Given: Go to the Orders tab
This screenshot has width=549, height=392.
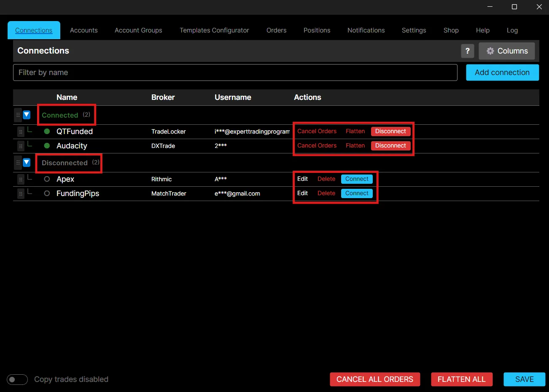Looking at the screenshot, I should (x=276, y=30).
